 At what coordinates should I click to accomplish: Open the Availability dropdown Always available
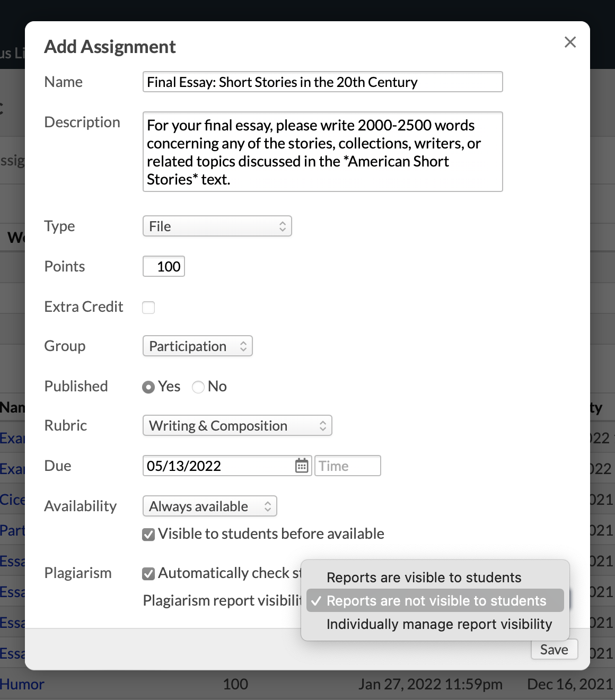(x=209, y=506)
